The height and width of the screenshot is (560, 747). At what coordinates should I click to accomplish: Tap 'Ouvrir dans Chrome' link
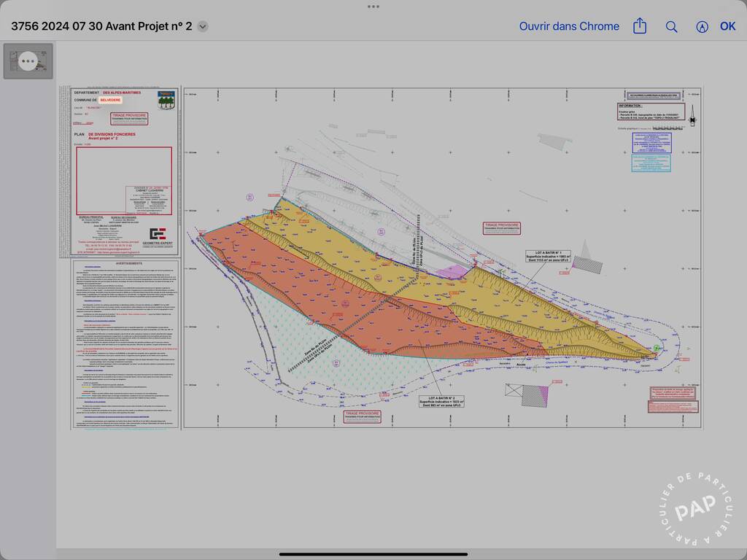click(x=569, y=26)
